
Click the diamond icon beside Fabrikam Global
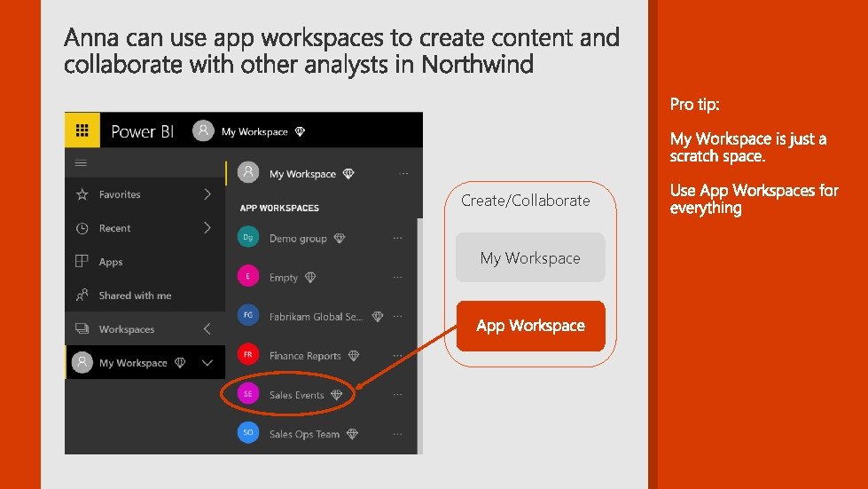[x=378, y=317]
